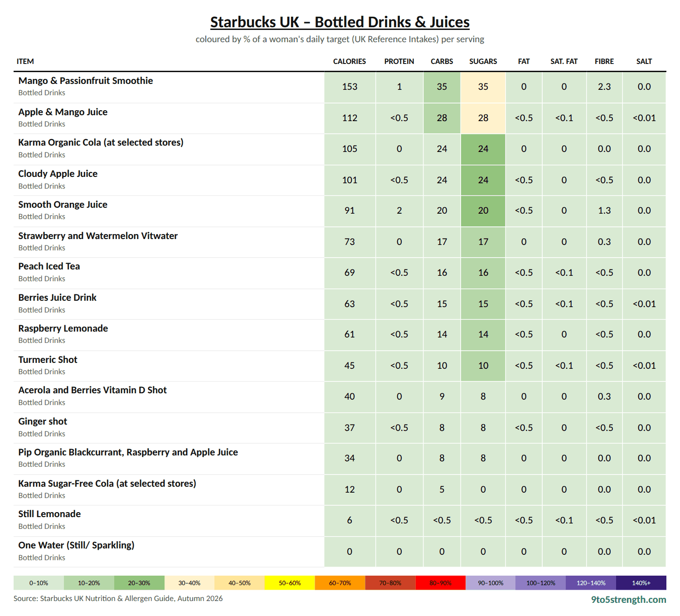Select the 40-50% legend swatch
The width and height of the screenshot is (680, 616).
coord(239,583)
